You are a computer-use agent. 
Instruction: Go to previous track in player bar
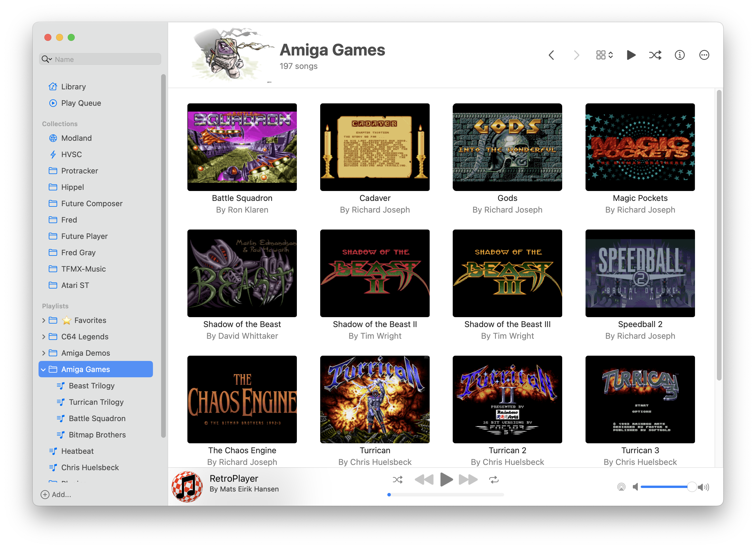tap(424, 479)
